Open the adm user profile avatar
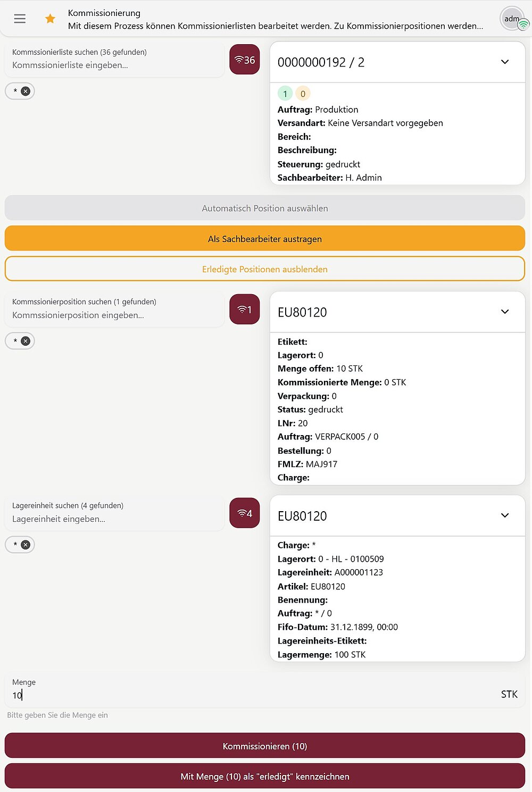532x792 pixels. [x=512, y=19]
